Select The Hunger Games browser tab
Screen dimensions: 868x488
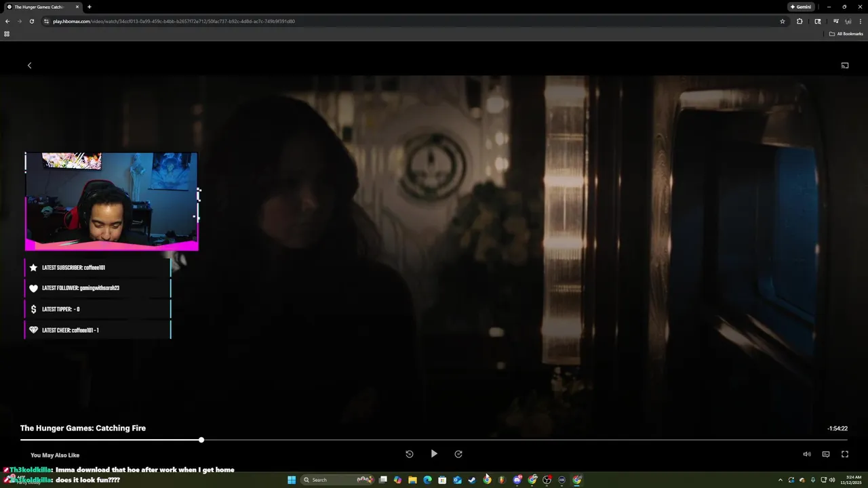(42, 7)
